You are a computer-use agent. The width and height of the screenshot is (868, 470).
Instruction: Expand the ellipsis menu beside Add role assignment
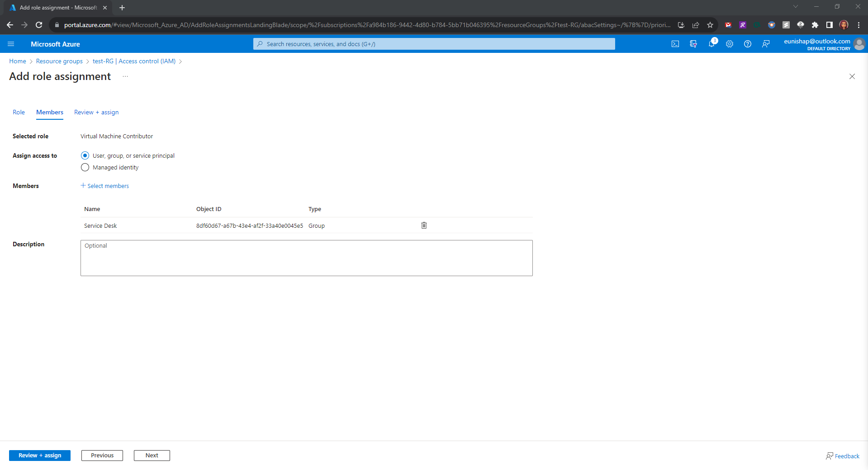(125, 76)
